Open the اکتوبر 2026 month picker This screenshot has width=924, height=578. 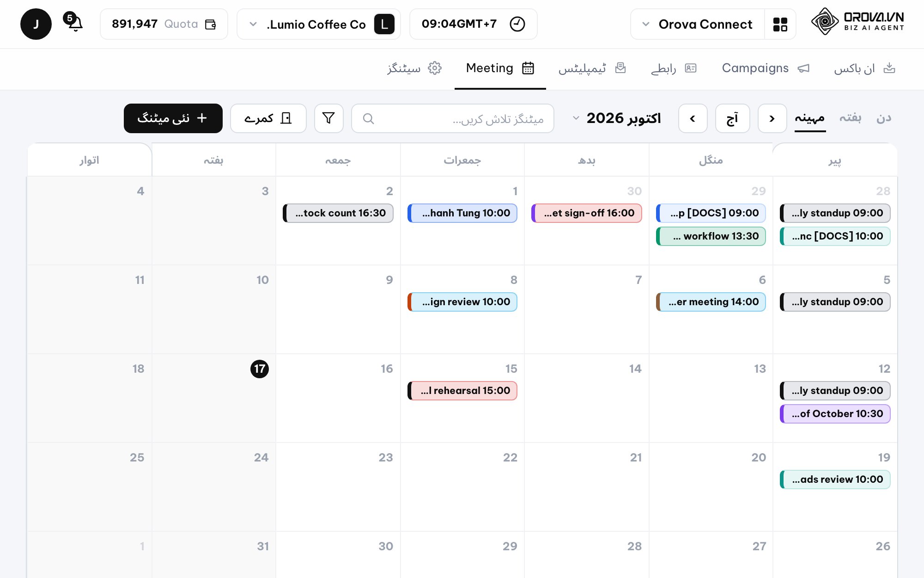(x=617, y=118)
